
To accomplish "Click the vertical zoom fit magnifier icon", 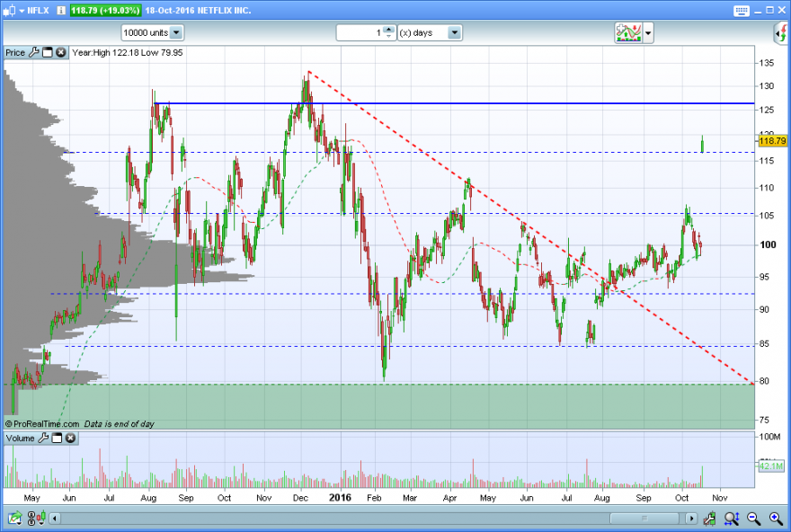I will point(732,518).
